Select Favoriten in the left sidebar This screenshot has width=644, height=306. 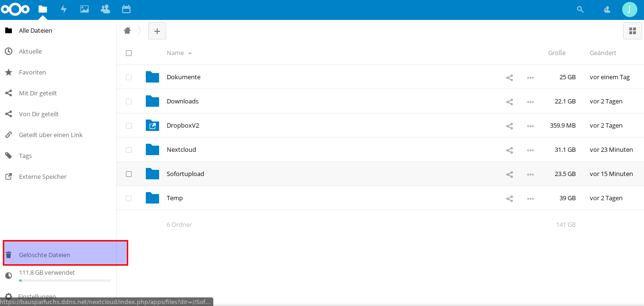pyautogui.click(x=33, y=72)
